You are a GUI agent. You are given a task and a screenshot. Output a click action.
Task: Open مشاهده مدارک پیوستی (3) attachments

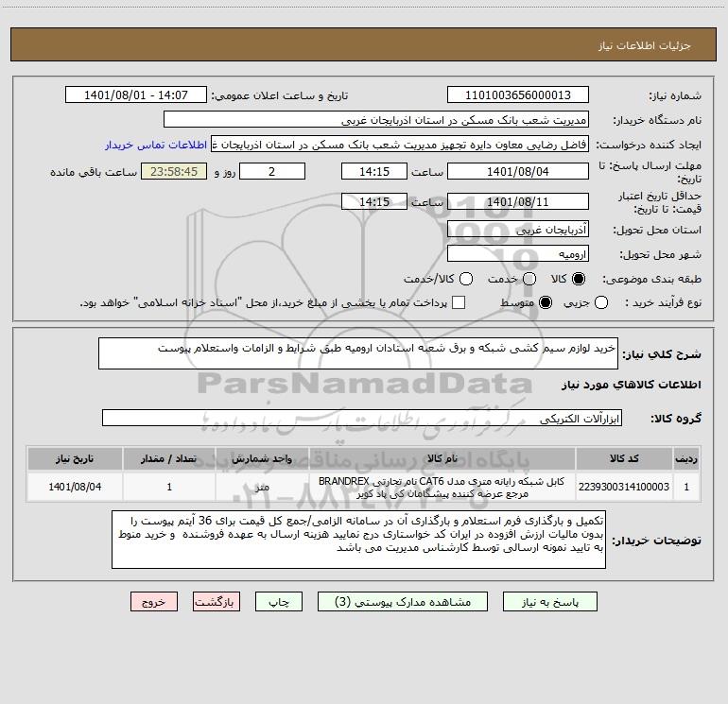click(x=403, y=602)
